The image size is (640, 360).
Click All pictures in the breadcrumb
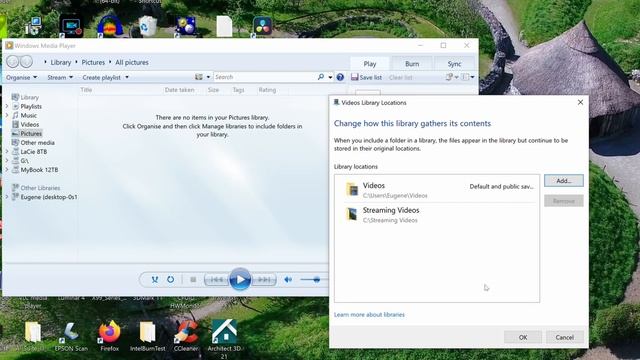pos(132,62)
